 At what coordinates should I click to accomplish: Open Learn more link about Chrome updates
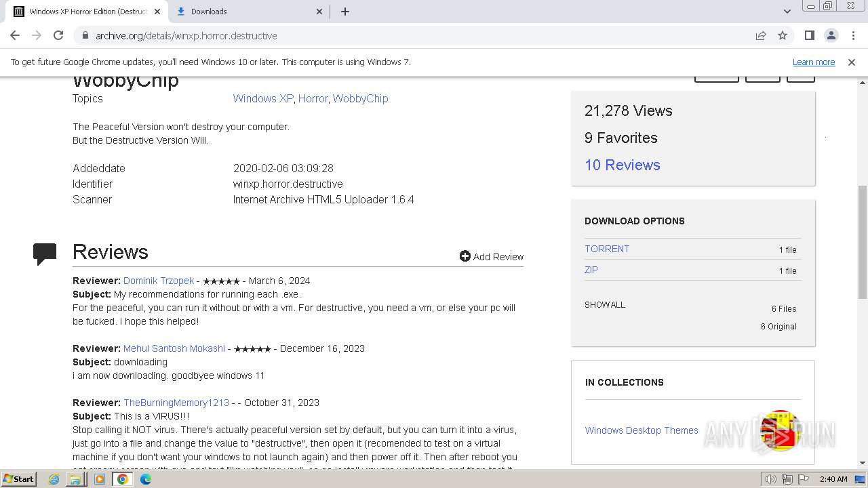tap(814, 62)
